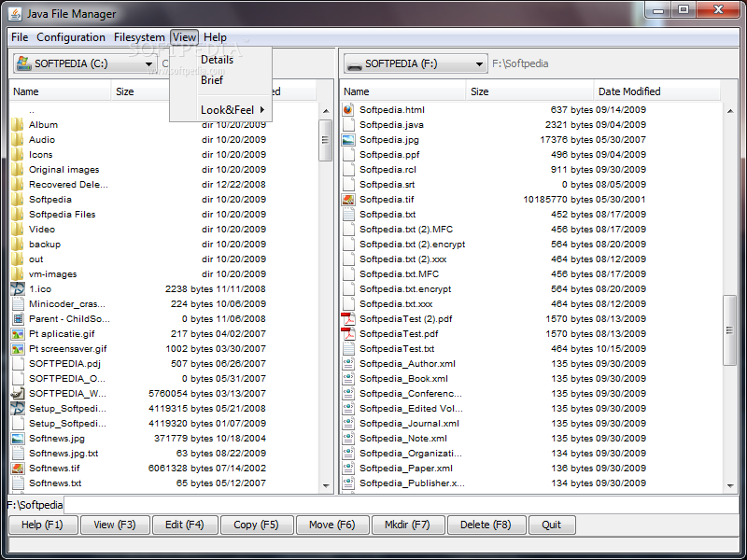Image resolution: width=747 pixels, height=560 pixels.
Task: Click the Softpedia.tif image icon
Action: click(x=348, y=200)
